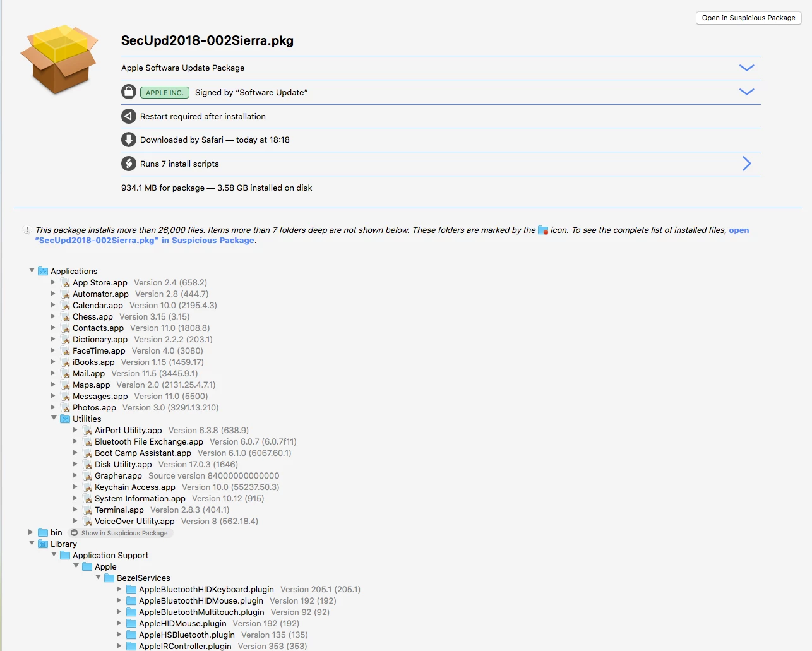Expand the Safari-independent Maps.app row triangle

pos(53,385)
